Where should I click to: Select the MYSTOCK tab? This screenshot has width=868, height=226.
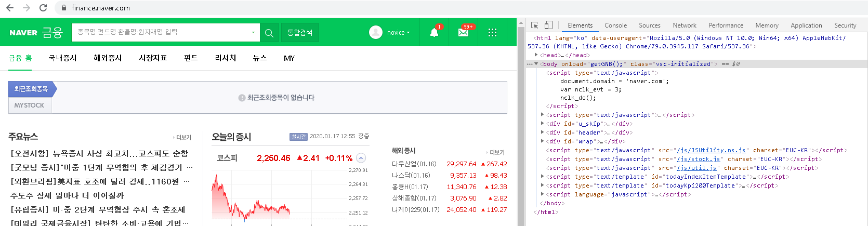pos(30,105)
